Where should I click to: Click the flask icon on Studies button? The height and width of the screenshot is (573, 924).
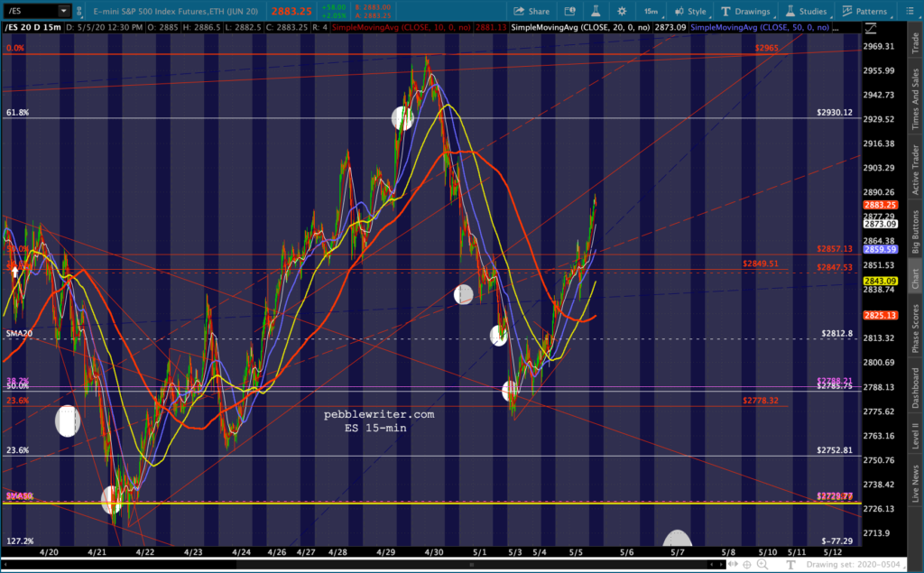coord(790,11)
